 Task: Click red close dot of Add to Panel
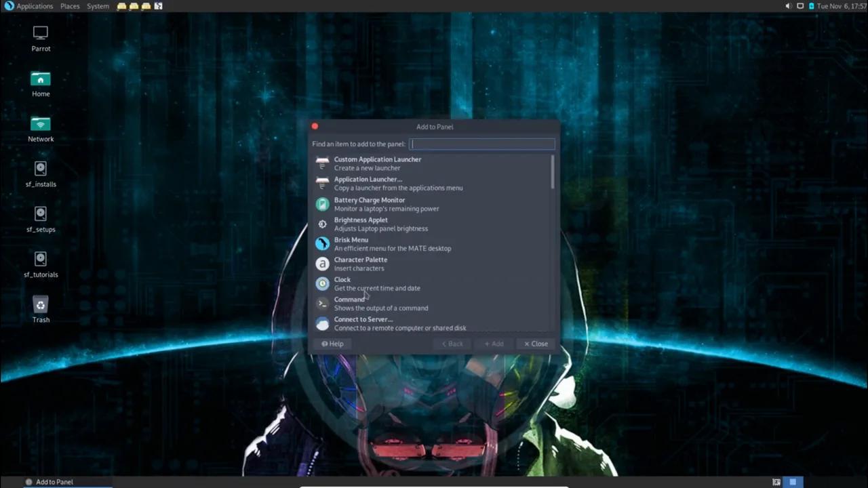(315, 126)
